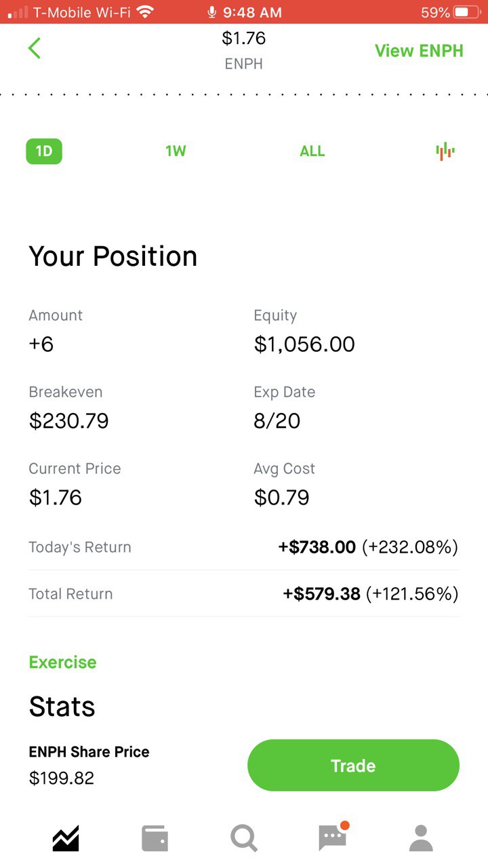Select the 1W chart range
The width and height of the screenshot is (488, 868).
176,151
